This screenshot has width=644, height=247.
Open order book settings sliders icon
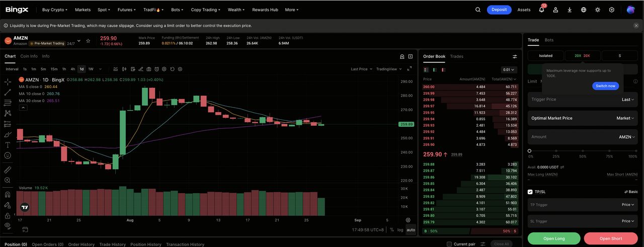pyautogui.click(x=515, y=57)
